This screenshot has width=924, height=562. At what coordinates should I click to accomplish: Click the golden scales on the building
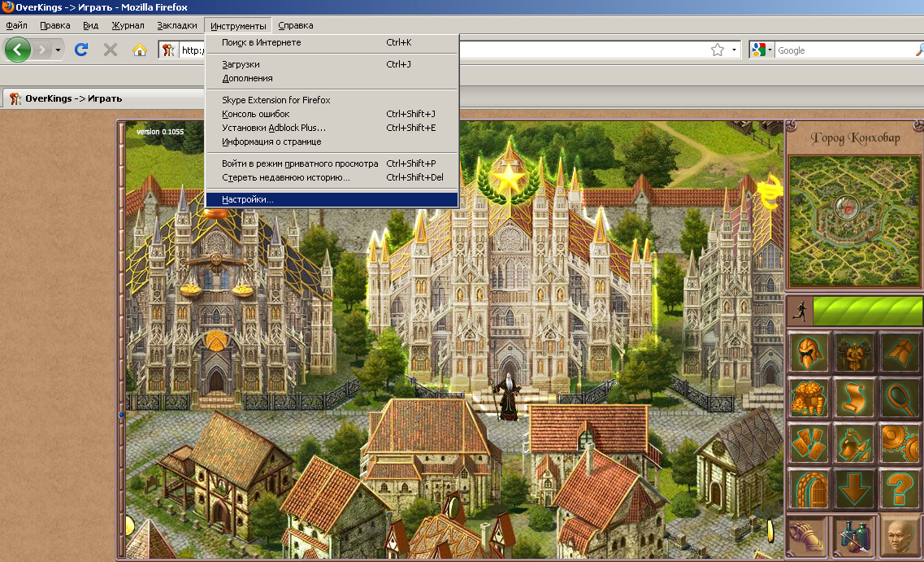216,276
